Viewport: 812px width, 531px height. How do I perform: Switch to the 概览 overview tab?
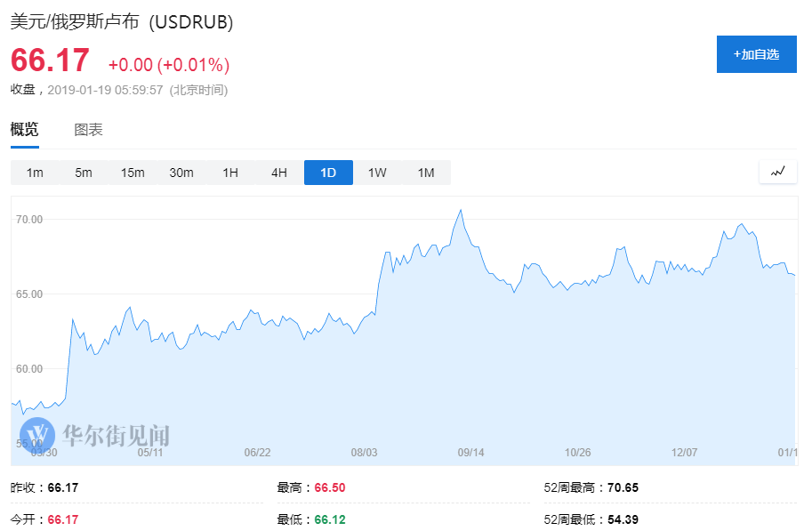(x=24, y=130)
